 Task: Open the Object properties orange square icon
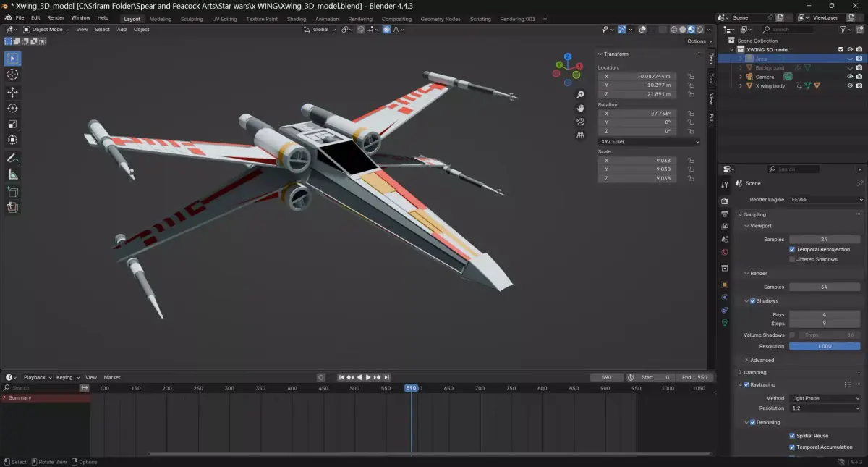pos(724,284)
